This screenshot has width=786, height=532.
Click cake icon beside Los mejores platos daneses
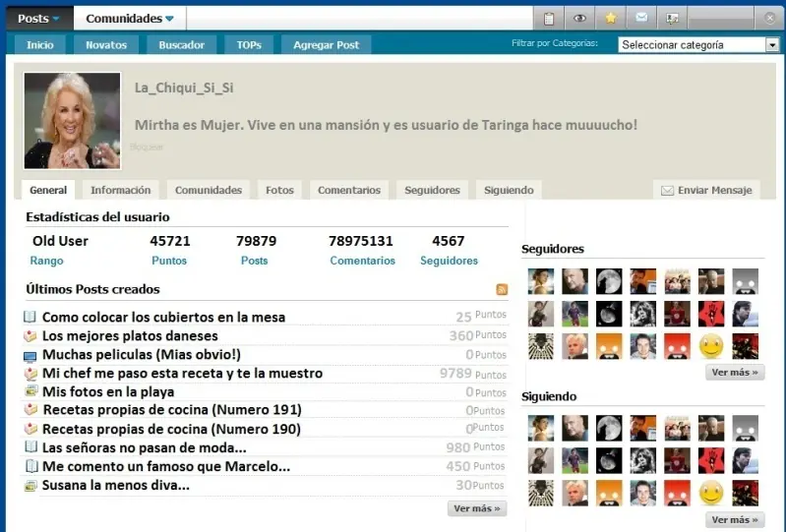pyautogui.click(x=30, y=335)
